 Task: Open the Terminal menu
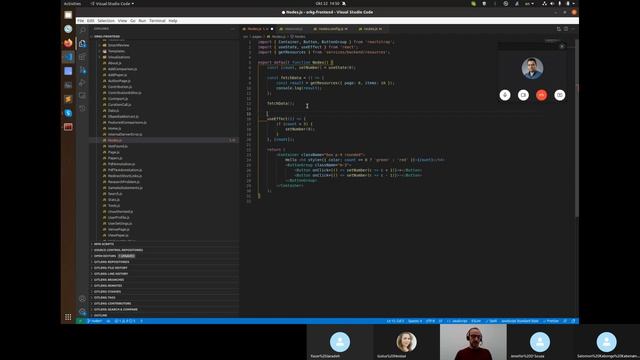click(157, 20)
